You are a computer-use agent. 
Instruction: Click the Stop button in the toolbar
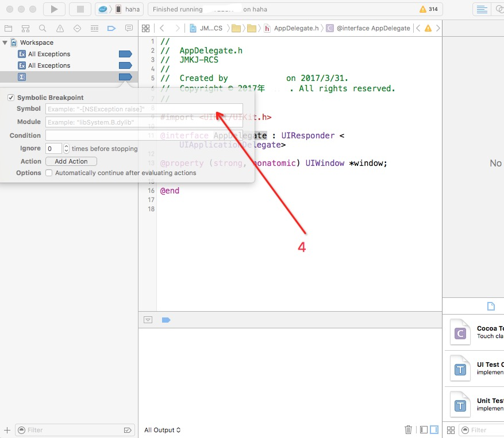click(x=79, y=9)
